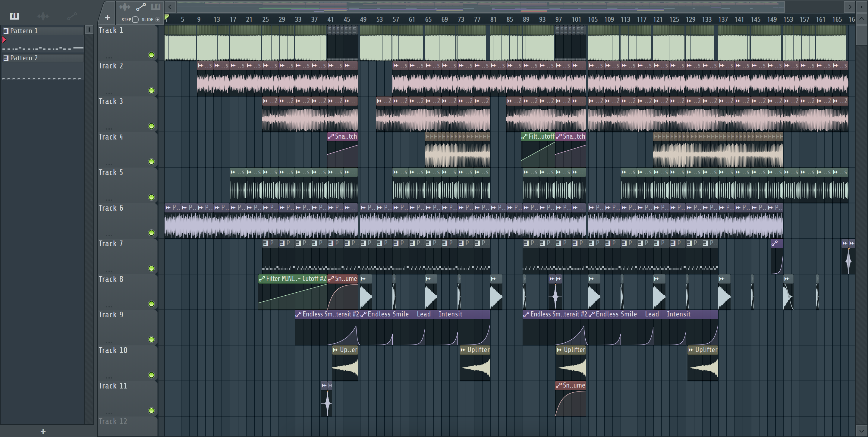Open clip menu of Endless Smile Lead clip at bar 105

click(591, 314)
